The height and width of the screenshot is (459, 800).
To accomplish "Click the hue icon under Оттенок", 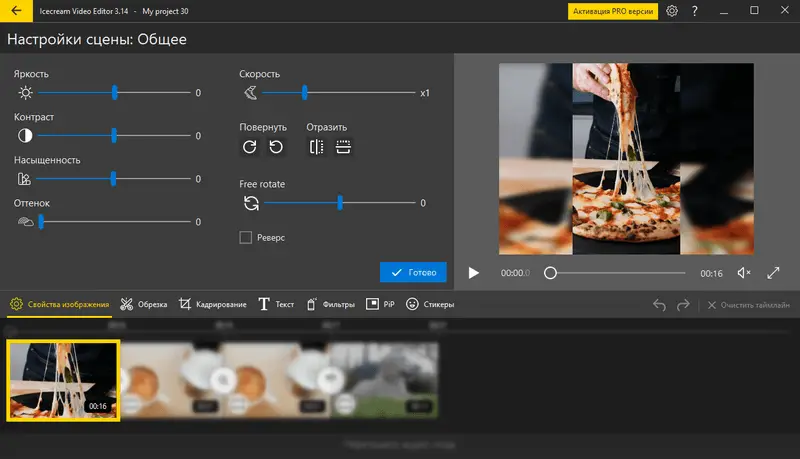I will click(x=26, y=222).
